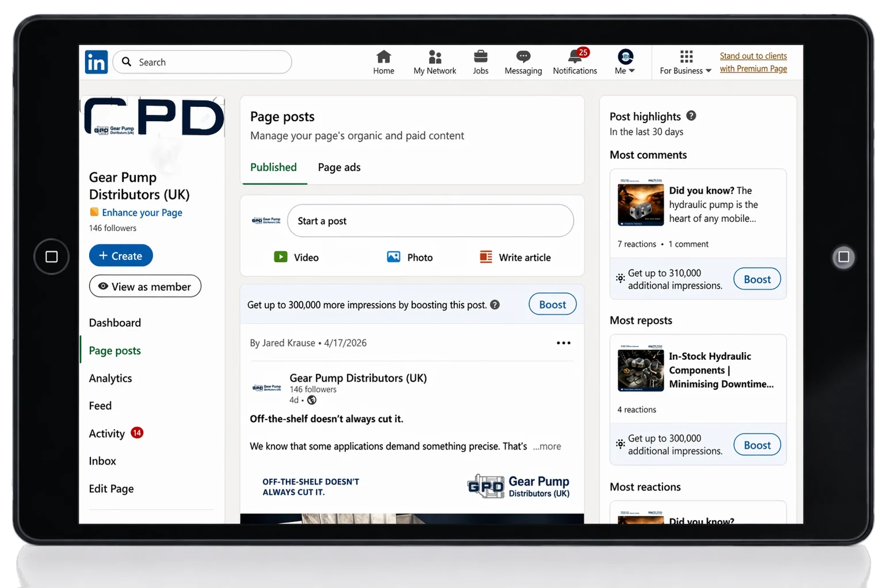Screen dimensions: 884x588
Task: Click 'By Jared Krause • 4/17/2026' text
Action: point(308,343)
